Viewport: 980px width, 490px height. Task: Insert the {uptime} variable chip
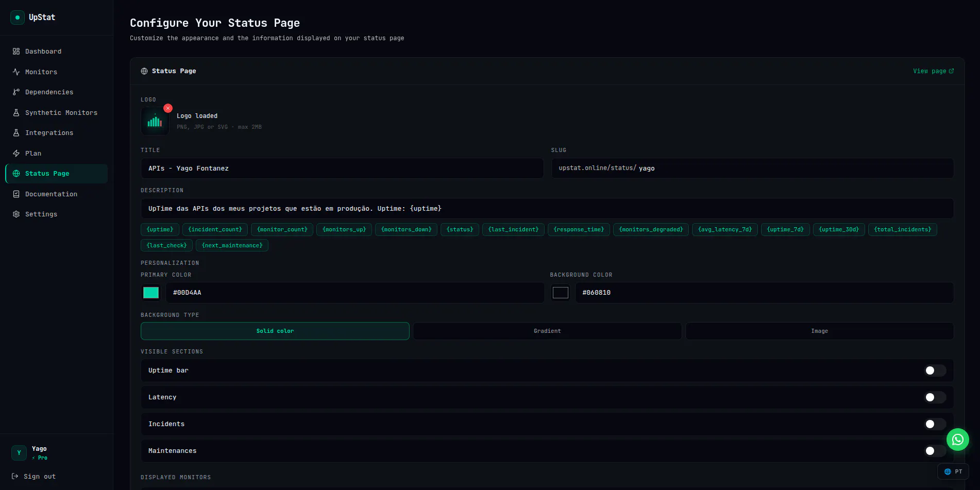click(160, 230)
